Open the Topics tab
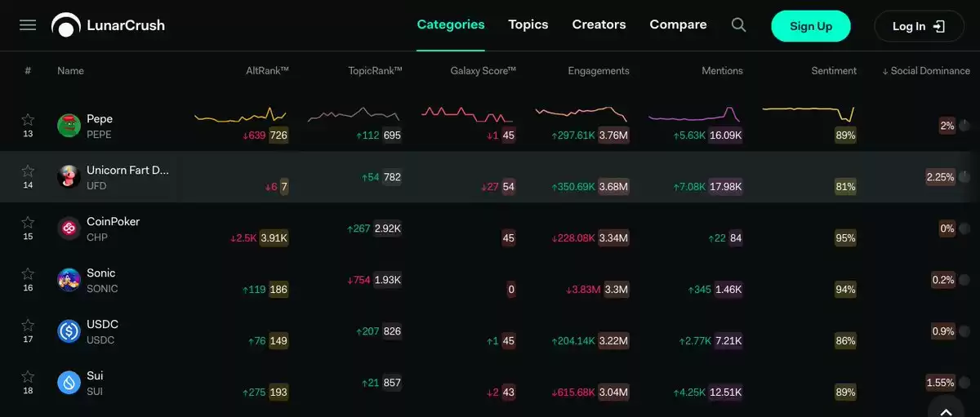The image size is (980, 417). [528, 24]
